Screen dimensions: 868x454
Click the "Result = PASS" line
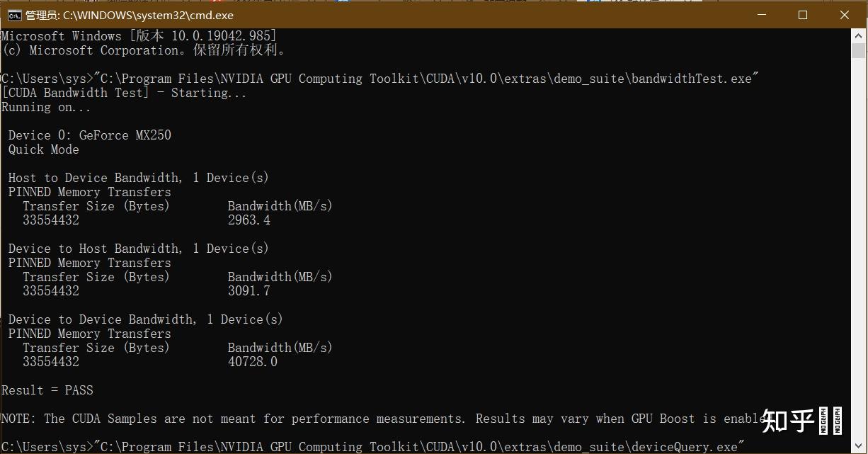(x=47, y=390)
